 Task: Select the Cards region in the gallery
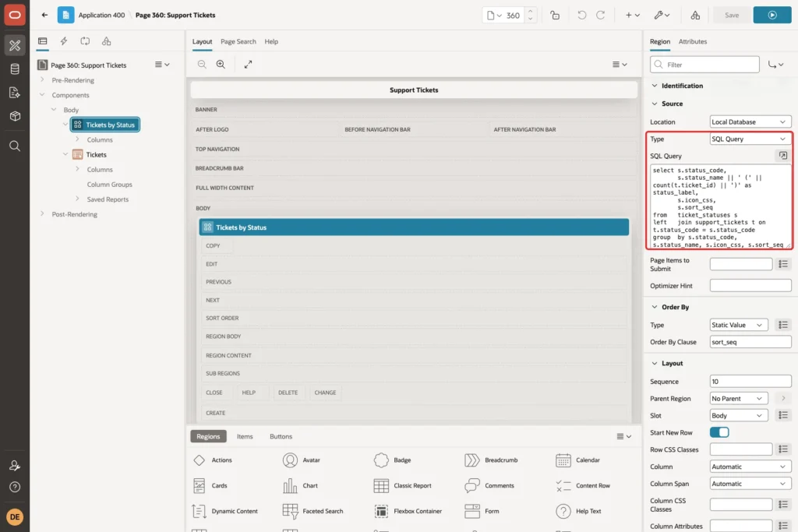click(x=210, y=486)
